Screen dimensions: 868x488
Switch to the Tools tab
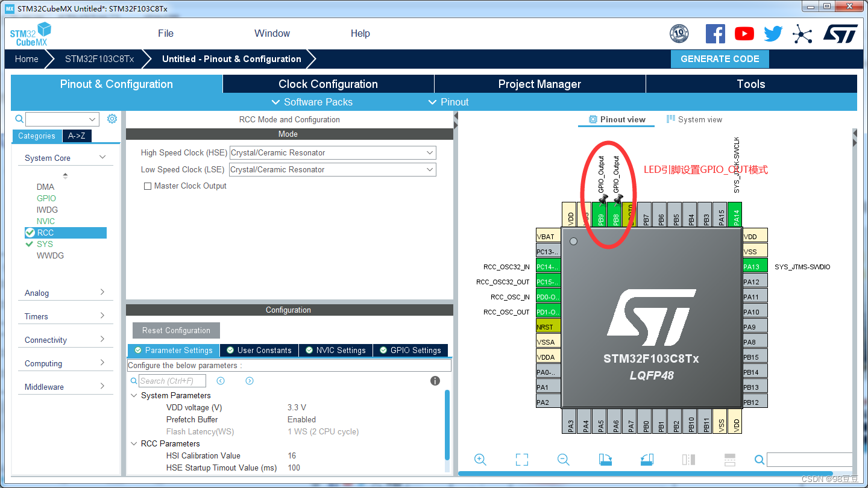coord(751,84)
